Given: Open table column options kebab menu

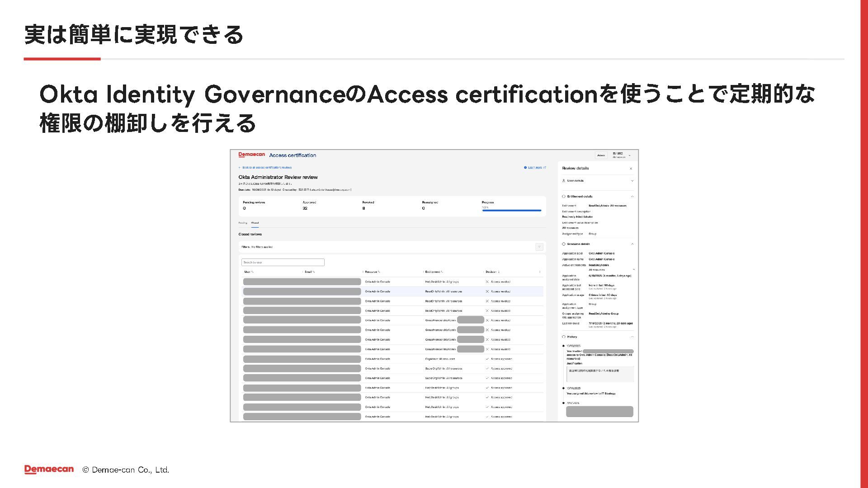Looking at the screenshot, I should click(x=539, y=272).
